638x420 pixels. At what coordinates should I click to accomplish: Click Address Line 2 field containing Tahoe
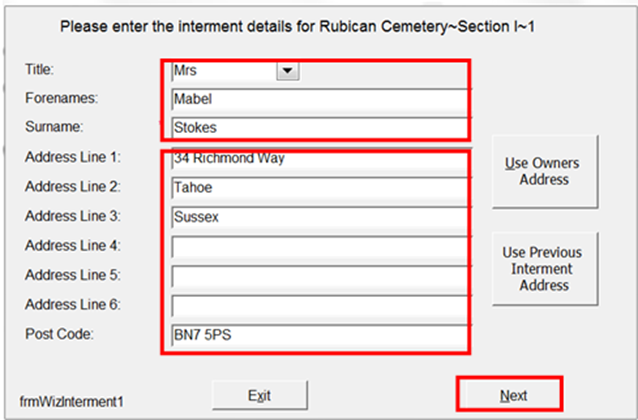coord(315,187)
